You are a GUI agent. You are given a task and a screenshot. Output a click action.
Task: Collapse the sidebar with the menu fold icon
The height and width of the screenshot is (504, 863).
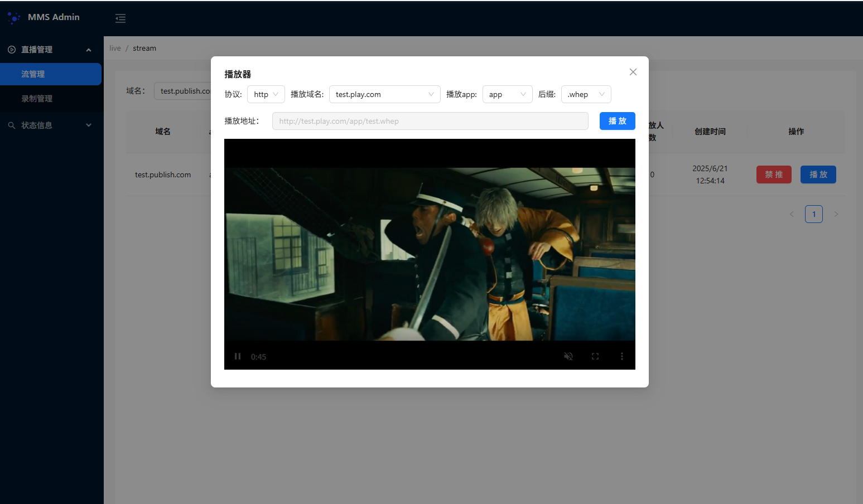pos(120,18)
